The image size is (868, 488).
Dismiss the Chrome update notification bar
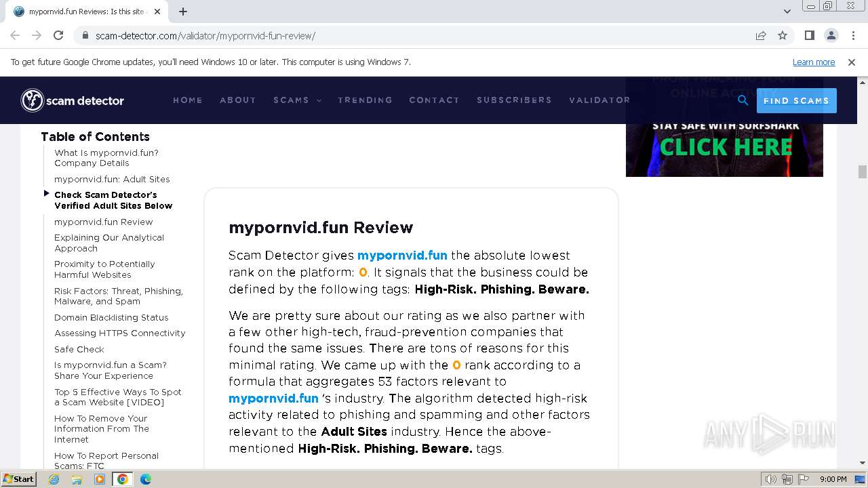[x=852, y=62]
